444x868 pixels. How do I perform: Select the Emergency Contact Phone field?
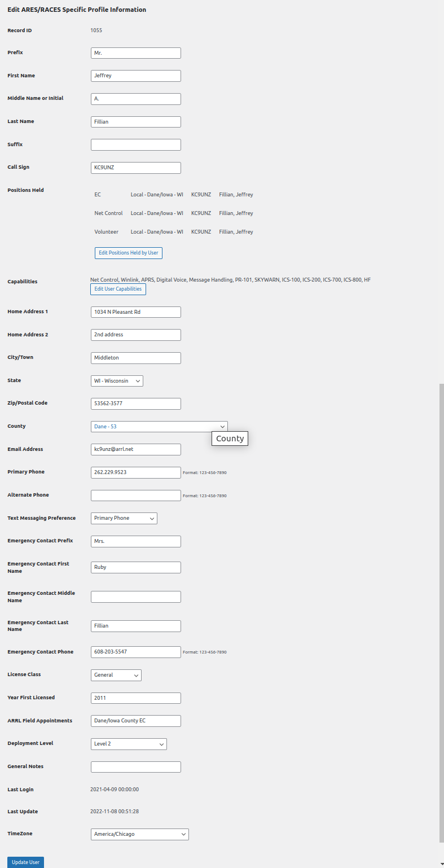[x=135, y=652]
